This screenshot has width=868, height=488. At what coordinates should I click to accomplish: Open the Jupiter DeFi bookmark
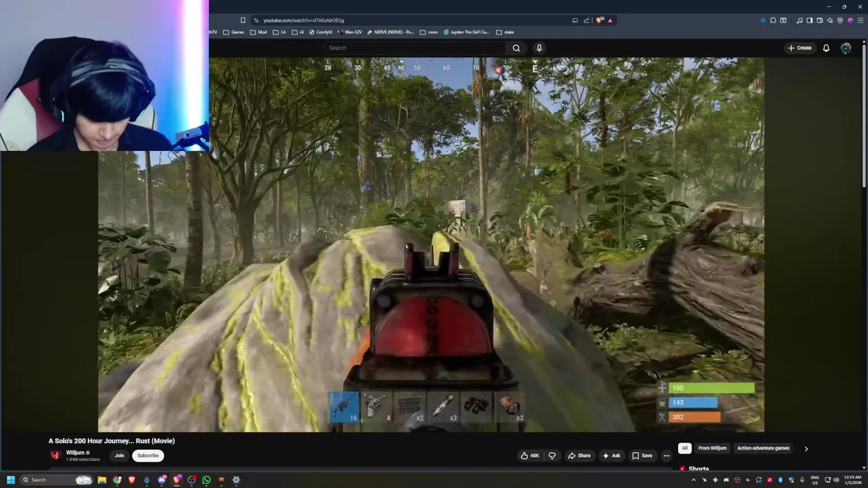click(x=467, y=32)
